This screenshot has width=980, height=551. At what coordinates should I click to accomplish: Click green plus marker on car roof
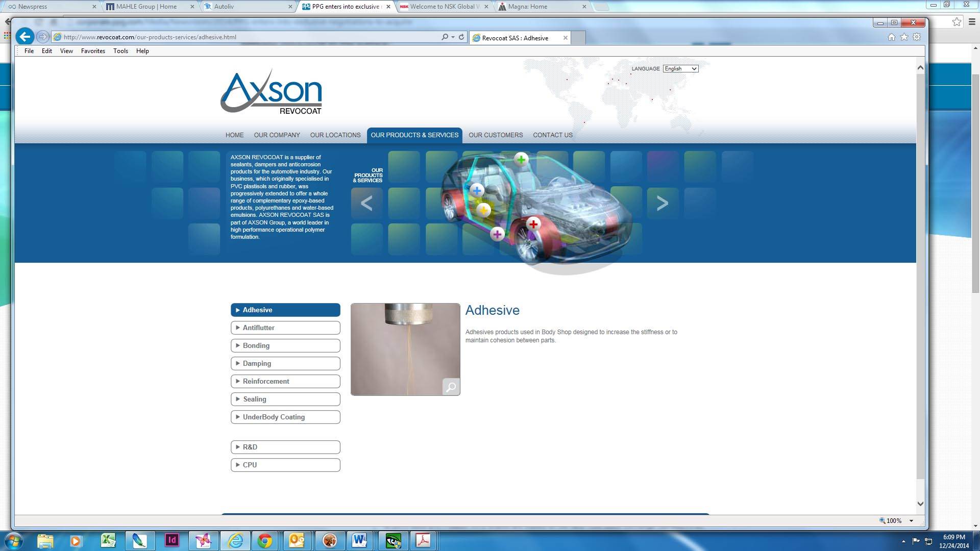click(x=521, y=160)
